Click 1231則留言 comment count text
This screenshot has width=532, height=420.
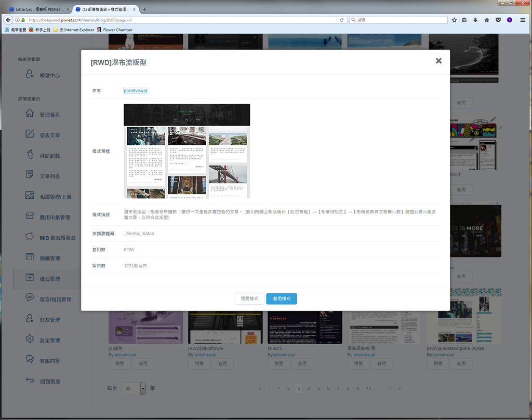(x=136, y=266)
